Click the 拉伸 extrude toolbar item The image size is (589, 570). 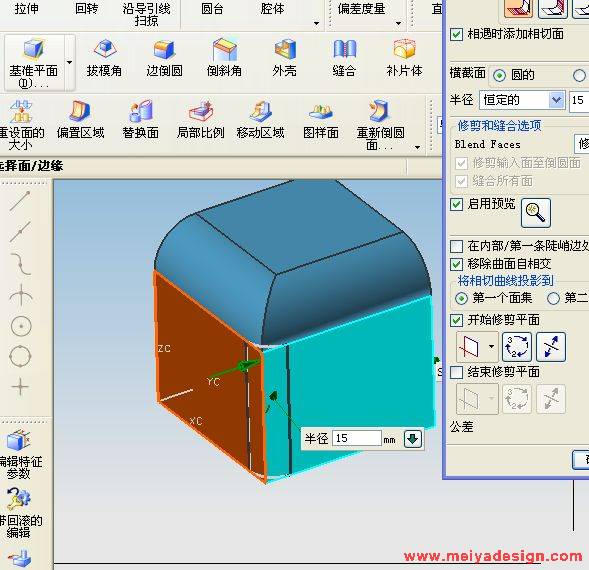26,8
